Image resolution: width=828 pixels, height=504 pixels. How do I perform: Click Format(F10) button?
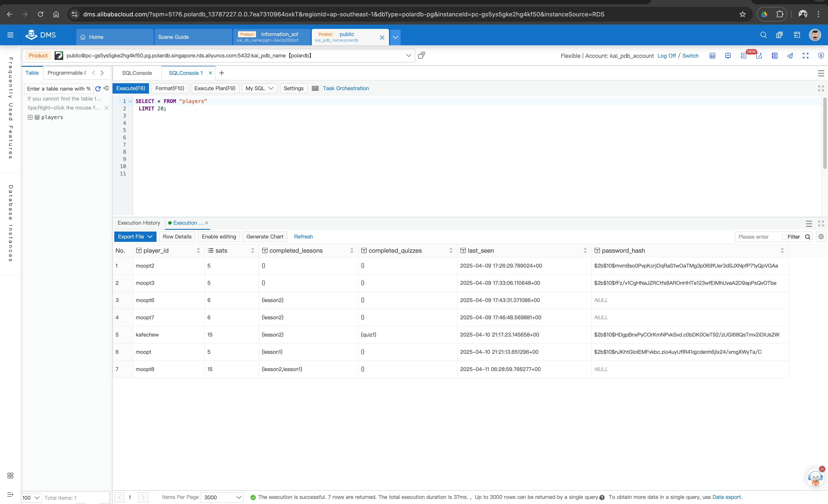pyautogui.click(x=170, y=88)
